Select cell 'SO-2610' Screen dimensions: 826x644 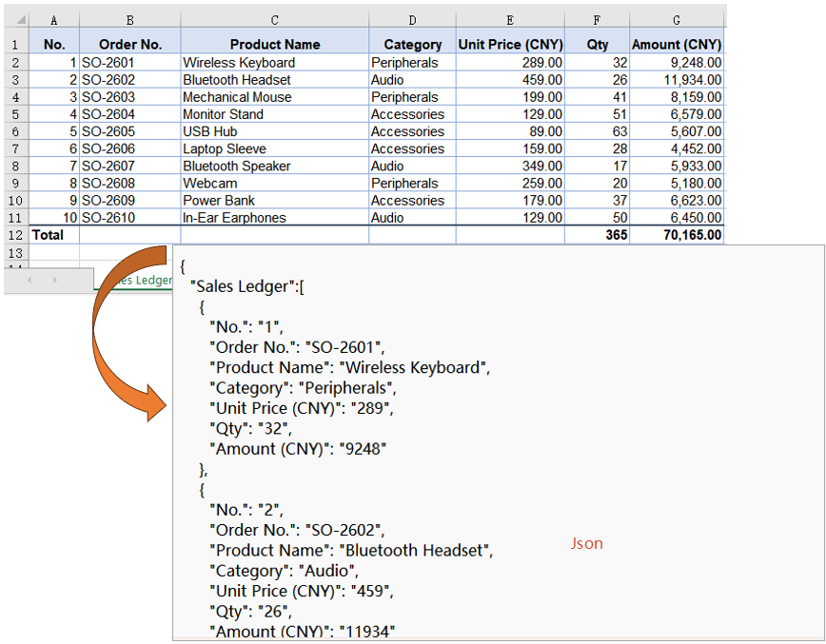[x=130, y=218]
